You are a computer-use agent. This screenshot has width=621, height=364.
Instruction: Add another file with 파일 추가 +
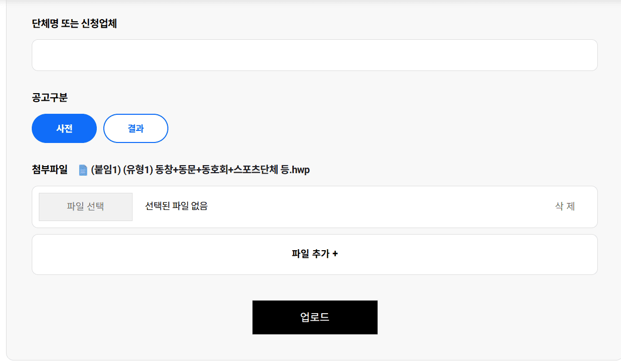click(x=315, y=254)
